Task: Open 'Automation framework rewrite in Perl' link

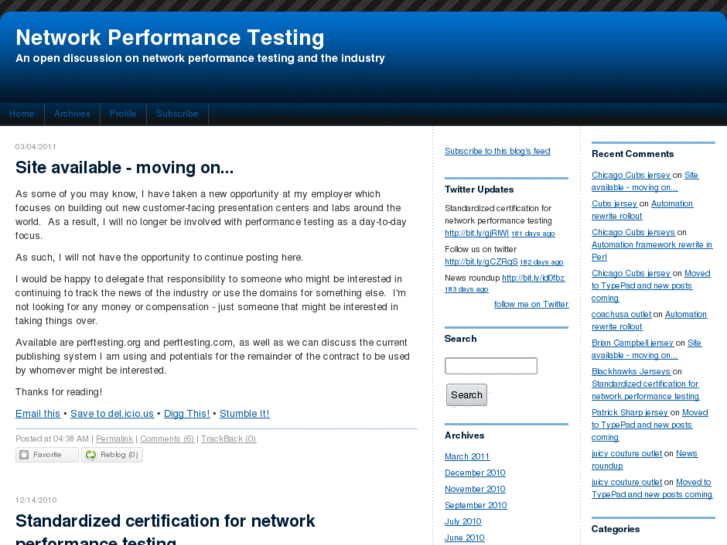Action: (x=652, y=250)
